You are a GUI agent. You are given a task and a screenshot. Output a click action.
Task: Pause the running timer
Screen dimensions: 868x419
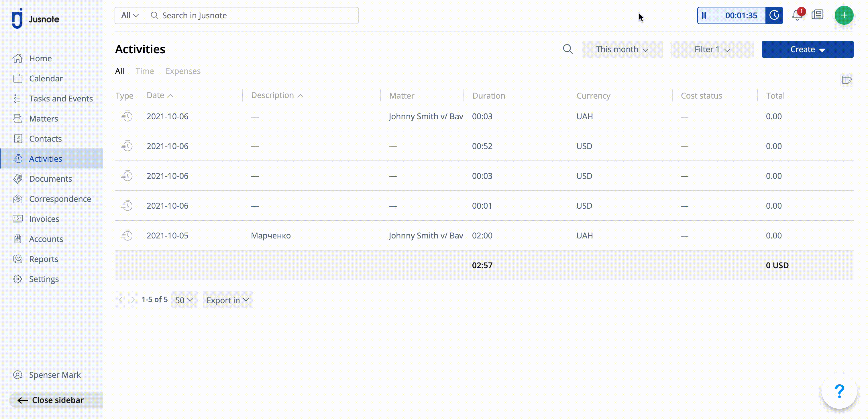pos(704,15)
